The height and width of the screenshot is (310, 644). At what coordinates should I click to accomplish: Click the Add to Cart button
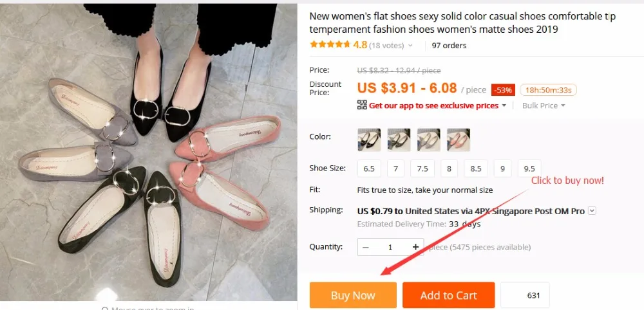448,295
